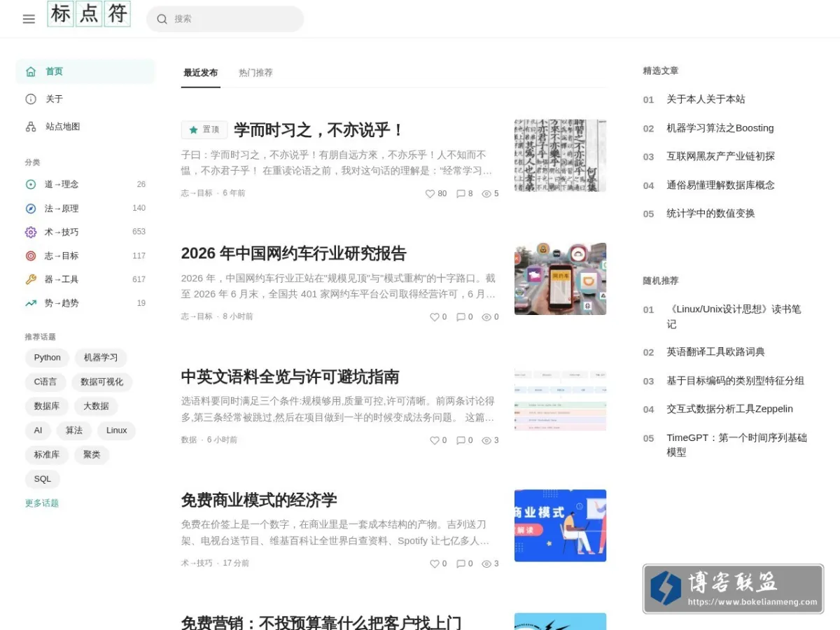The width and height of the screenshot is (840, 630).
Task: Open article 免费商业模式的经济学
Action: click(x=259, y=500)
